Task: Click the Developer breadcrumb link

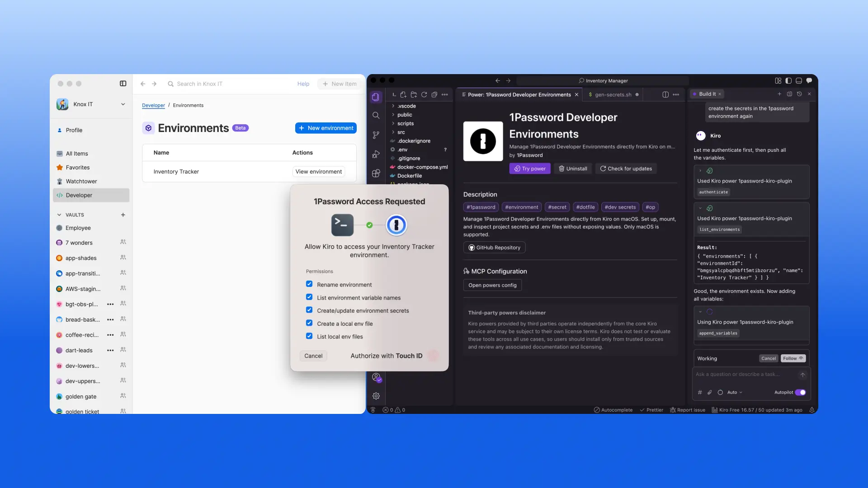Action: click(x=153, y=105)
